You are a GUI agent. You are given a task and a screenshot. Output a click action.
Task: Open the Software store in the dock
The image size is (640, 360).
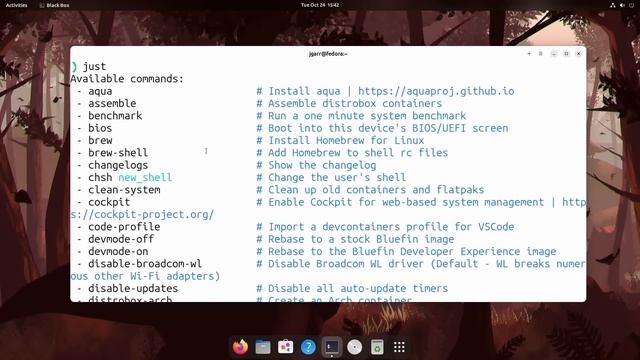tap(286, 347)
